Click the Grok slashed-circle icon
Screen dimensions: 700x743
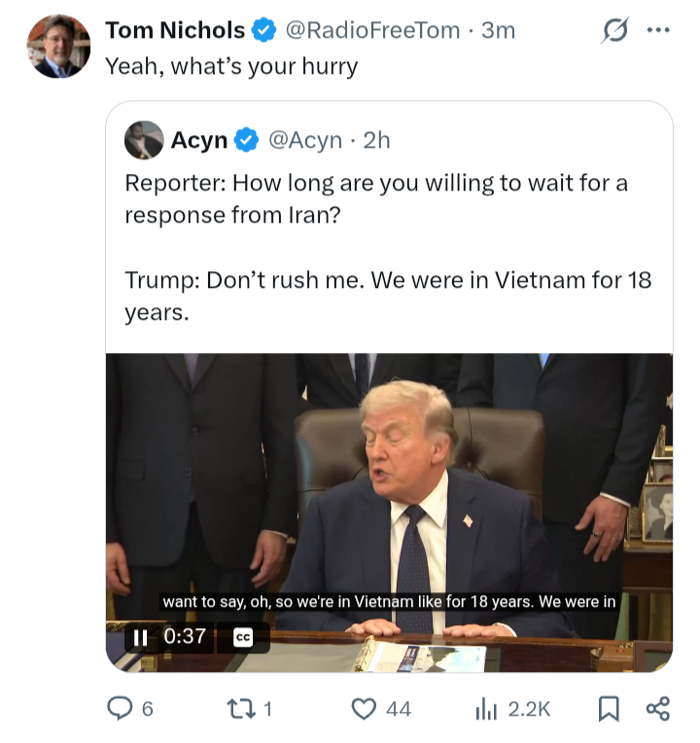[x=614, y=31]
